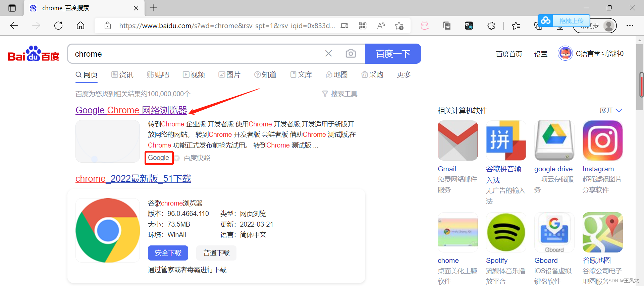This screenshot has width=644, height=286.
Task: Expand the related software list with 展开
Action: click(610, 111)
